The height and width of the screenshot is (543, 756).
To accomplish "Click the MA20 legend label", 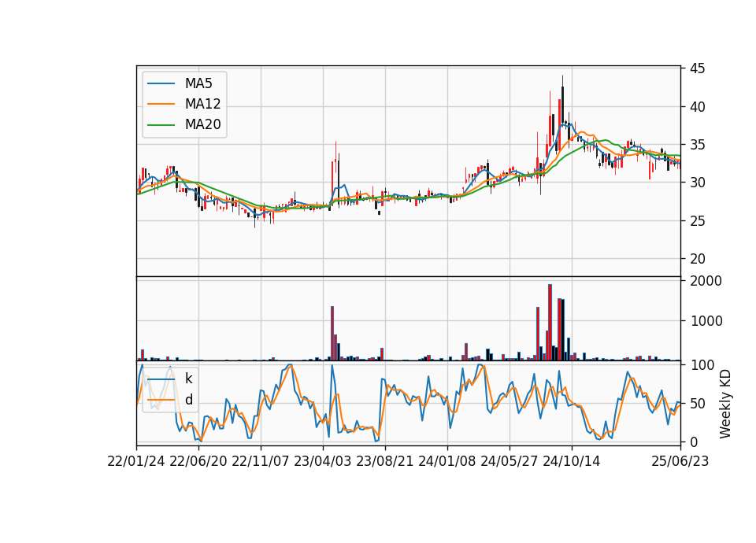I will pos(202,124).
